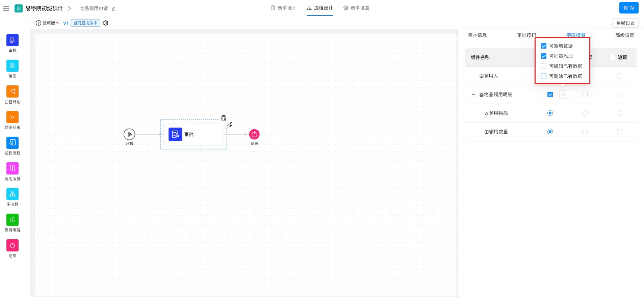644x297 pixels.
Task: Select the 审批 approval node icon in sidebar
Action: (12, 40)
